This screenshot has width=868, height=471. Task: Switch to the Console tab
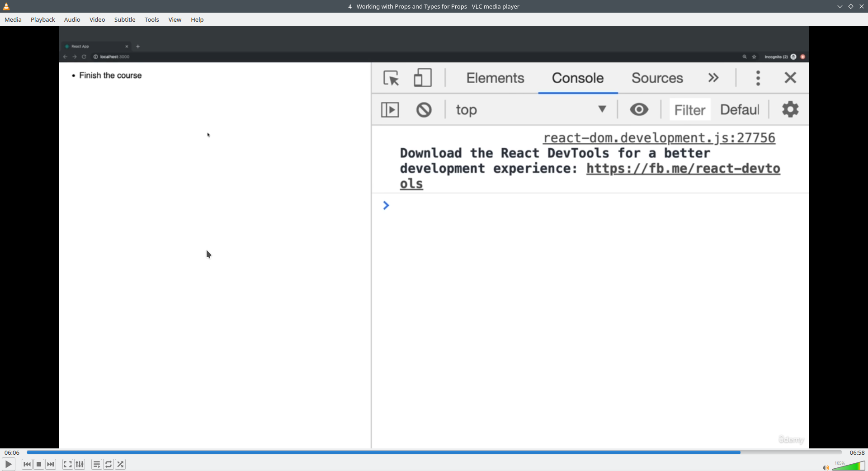tap(578, 78)
